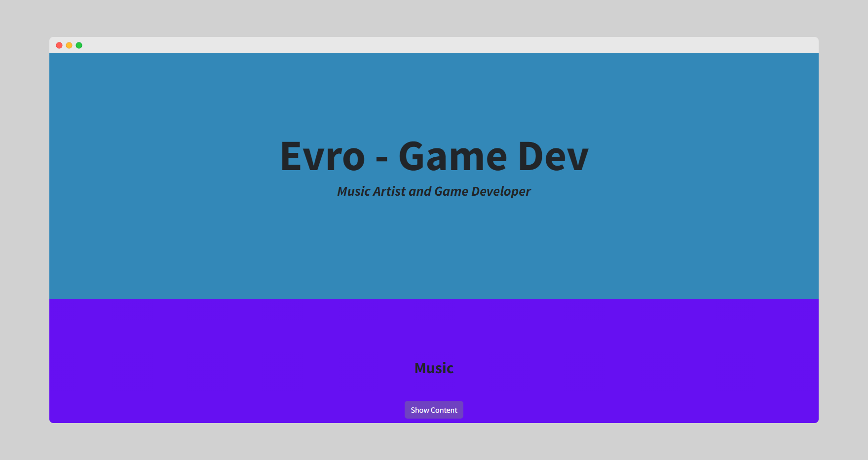Click the word "and" in the subtitle
The height and width of the screenshot is (460, 868).
(420, 191)
